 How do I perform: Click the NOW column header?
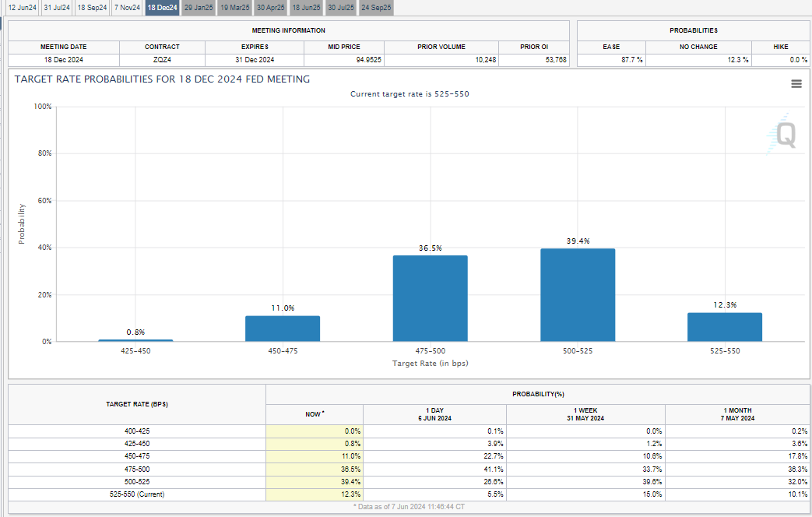click(x=315, y=414)
